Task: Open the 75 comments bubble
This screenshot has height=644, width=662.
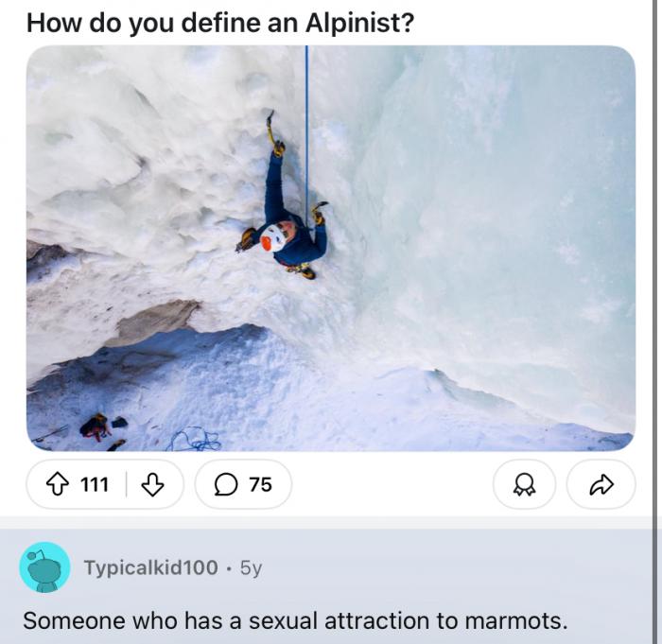Action: pyautogui.click(x=243, y=484)
